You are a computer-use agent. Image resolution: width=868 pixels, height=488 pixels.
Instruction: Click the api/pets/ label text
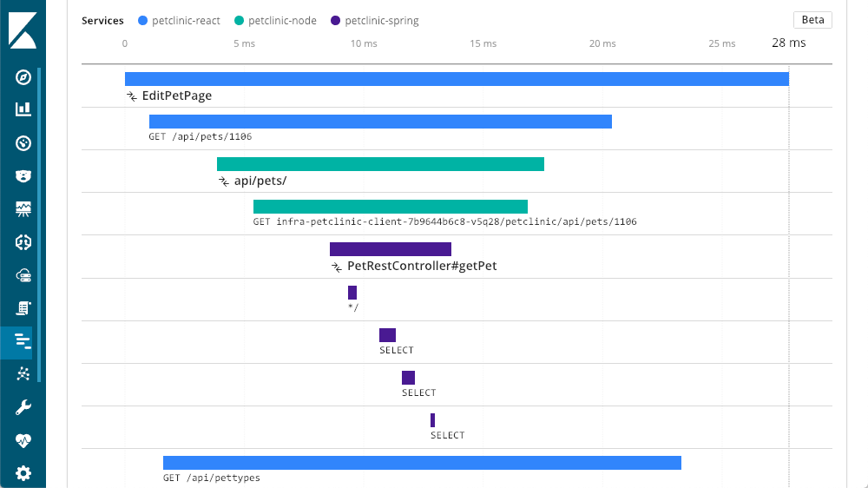click(x=260, y=181)
